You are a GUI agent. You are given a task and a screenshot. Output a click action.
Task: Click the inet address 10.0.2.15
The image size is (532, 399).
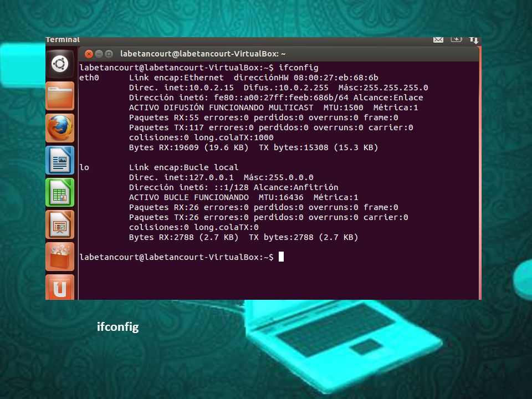point(211,88)
